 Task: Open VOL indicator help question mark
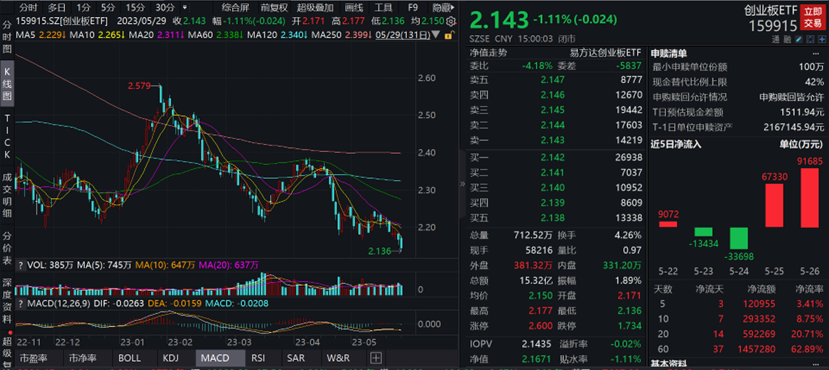[x=21, y=265]
